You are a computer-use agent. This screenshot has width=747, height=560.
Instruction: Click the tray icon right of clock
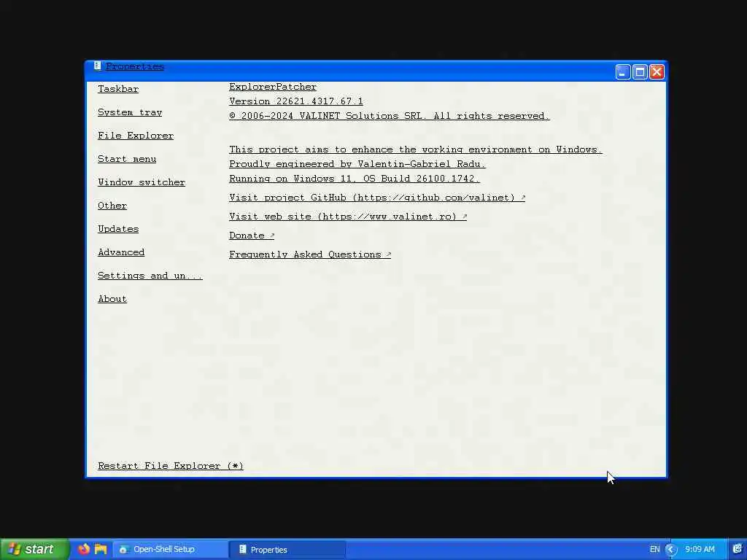pyautogui.click(x=738, y=549)
